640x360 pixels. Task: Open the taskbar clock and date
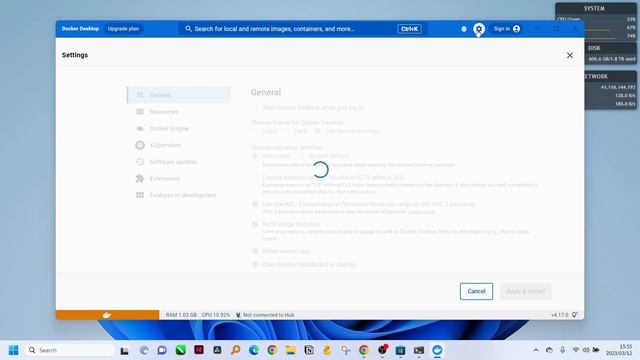(620, 350)
